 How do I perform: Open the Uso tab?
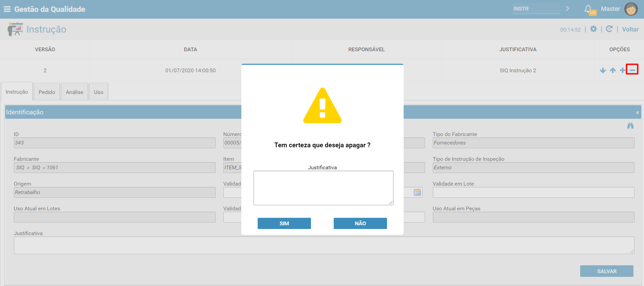(x=99, y=92)
